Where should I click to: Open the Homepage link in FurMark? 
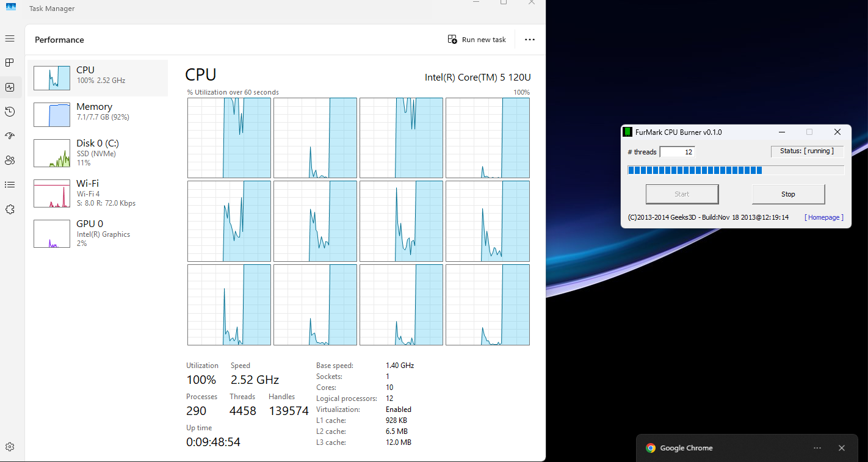[824, 217]
